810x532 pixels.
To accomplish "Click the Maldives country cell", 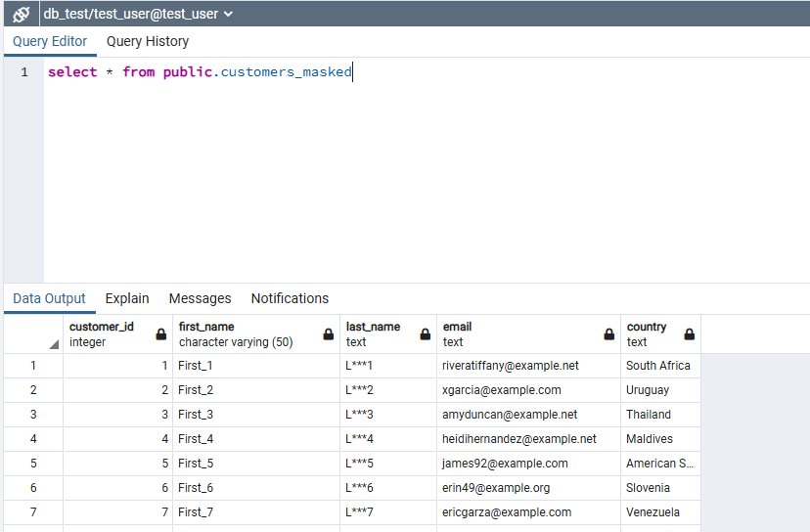I will point(660,439).
